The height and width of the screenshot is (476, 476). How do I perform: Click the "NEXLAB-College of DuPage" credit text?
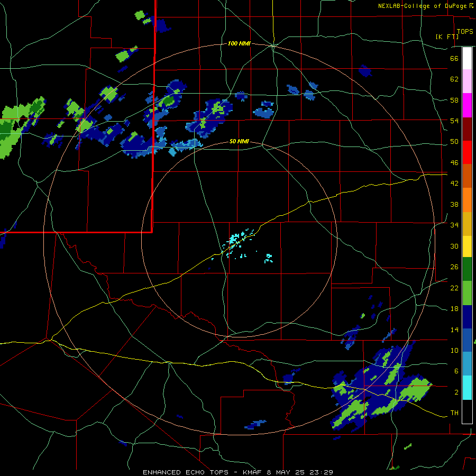(423, 6)
